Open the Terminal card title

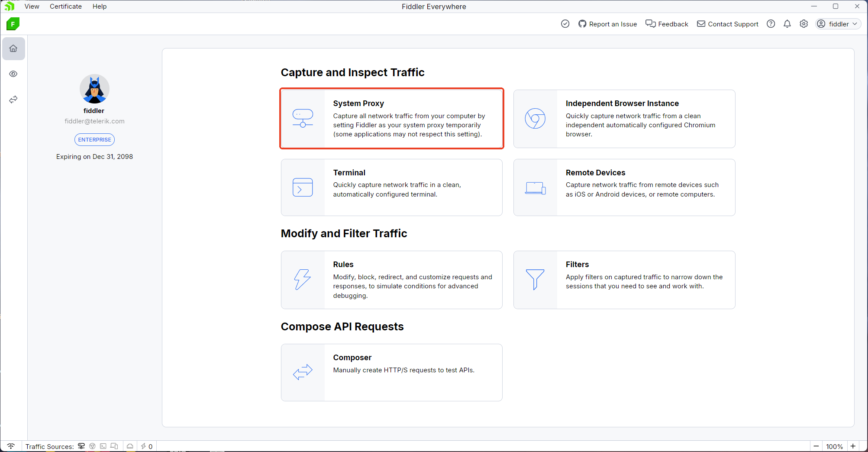(349, 172)
